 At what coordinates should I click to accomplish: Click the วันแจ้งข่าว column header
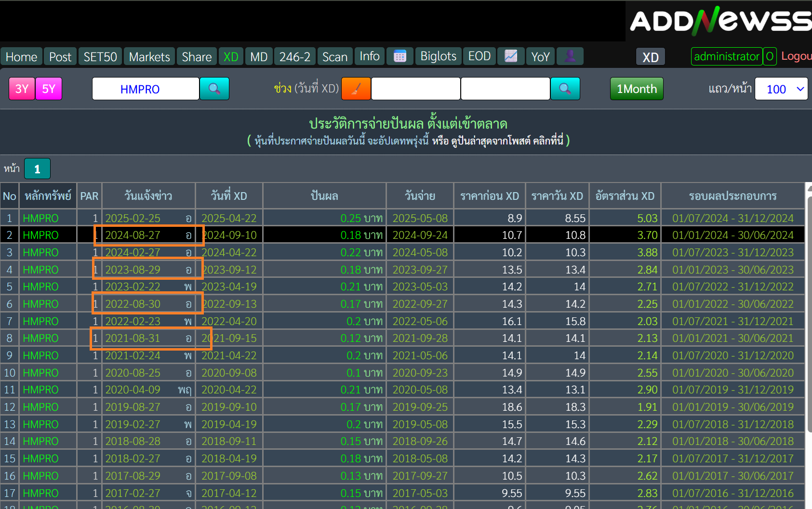148,196
